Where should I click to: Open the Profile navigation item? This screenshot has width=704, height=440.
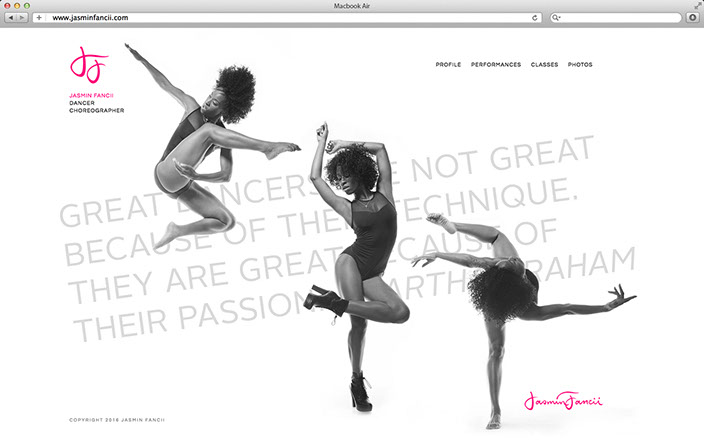(448, 65)
